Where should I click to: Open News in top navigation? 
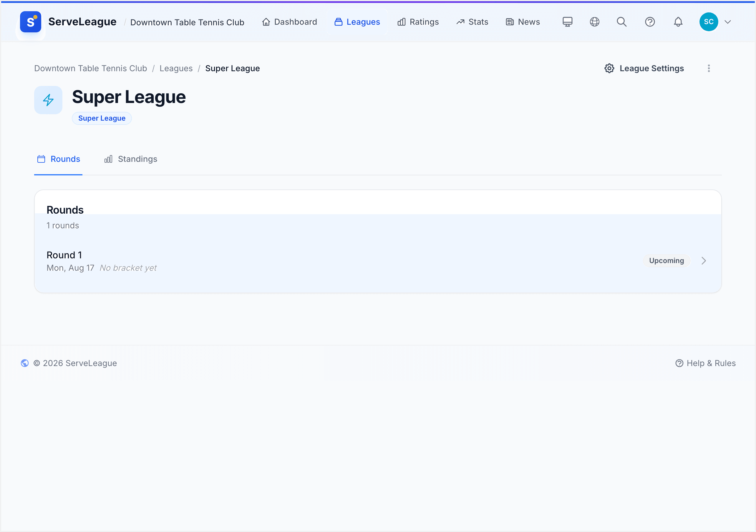click(x=523, y=22)
